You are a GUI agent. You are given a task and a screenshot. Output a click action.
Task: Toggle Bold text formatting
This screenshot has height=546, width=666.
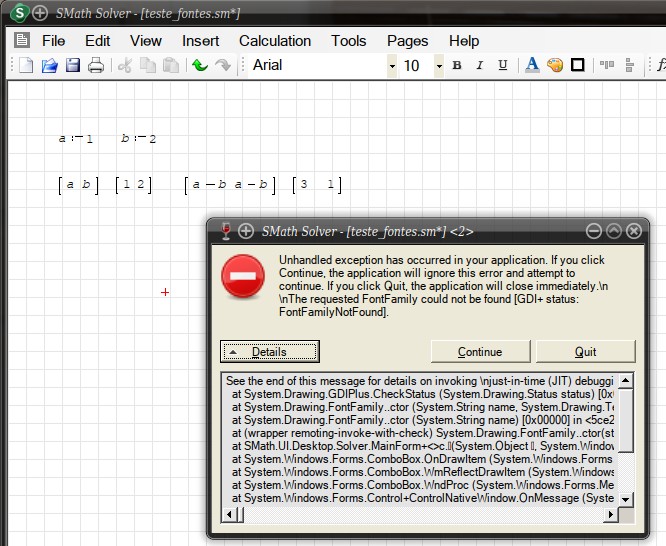[x=457, y=66]
